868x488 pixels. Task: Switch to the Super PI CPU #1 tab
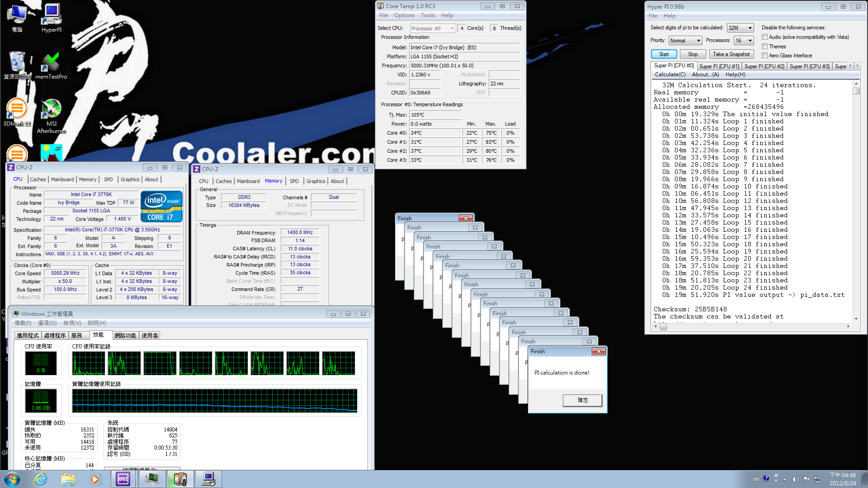(x=719, y=66)
